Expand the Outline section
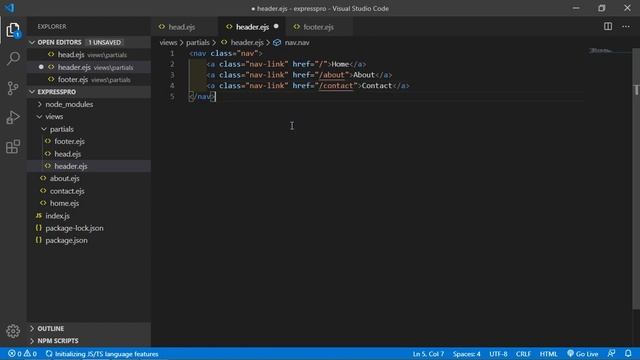The width and height of the screenshot is (640, 360). point(32,328)
